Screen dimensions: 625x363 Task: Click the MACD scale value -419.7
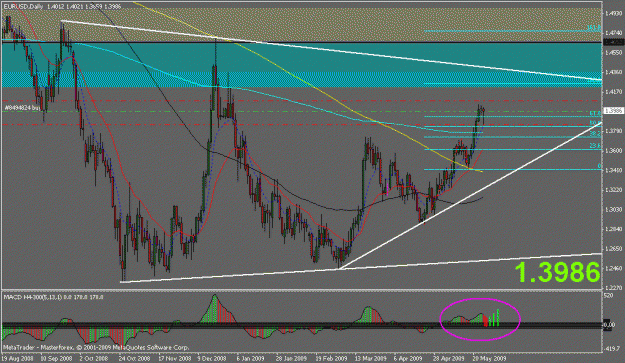(613, 349)
